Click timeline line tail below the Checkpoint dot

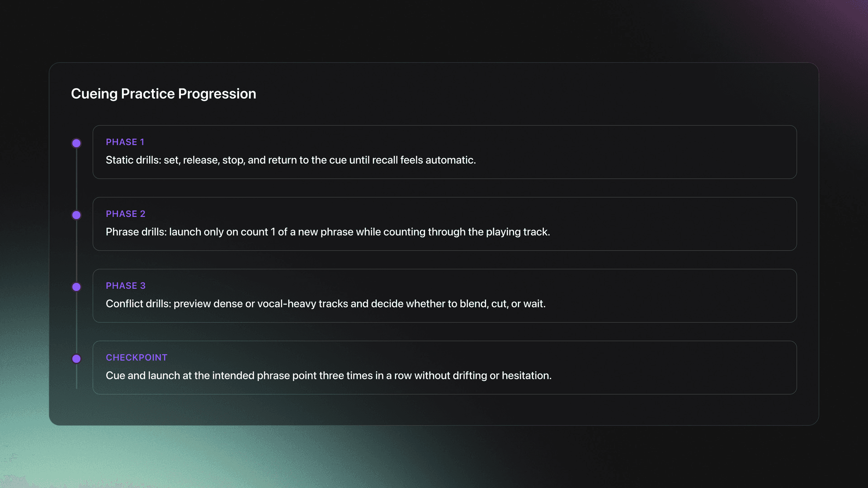(76, 377)
